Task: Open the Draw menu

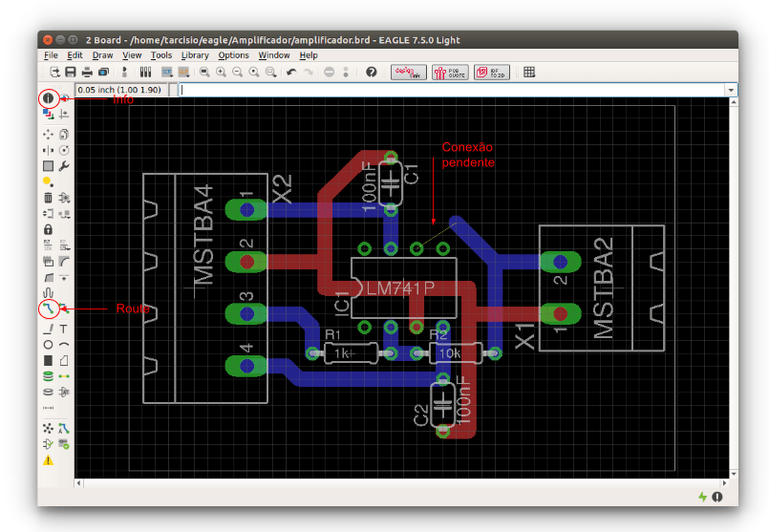Action: (x=102, y=55)
